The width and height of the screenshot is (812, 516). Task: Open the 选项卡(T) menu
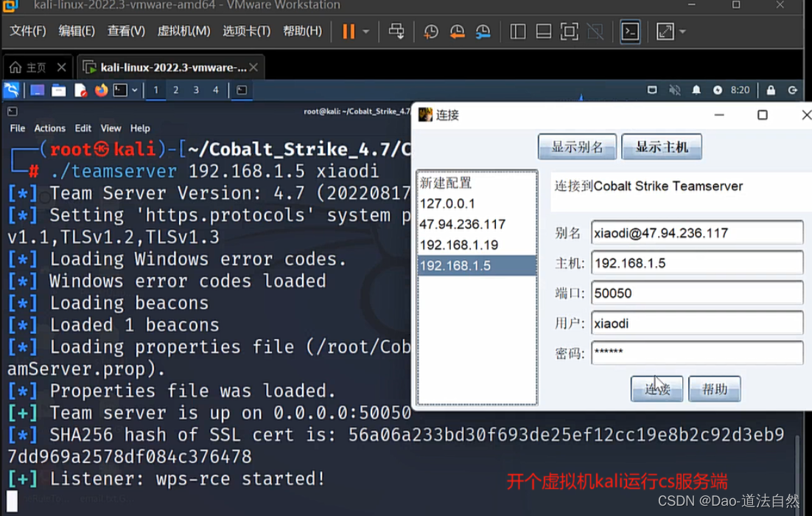click(247, 31)
